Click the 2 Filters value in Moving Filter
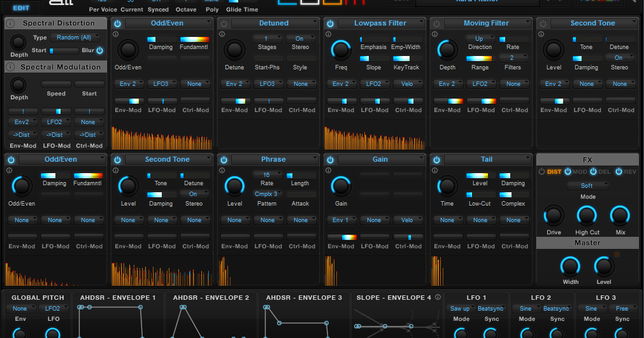 (513, 58)
